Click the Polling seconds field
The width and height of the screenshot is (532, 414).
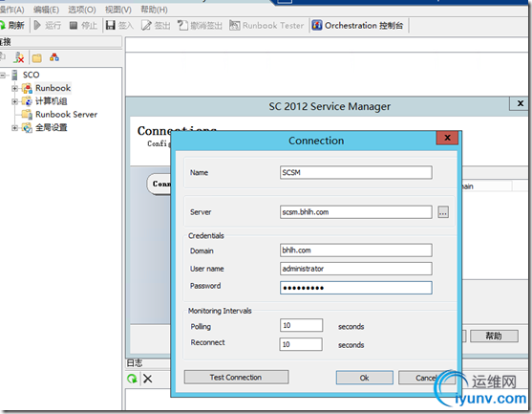pyautogui.click(x=301, y=325)
